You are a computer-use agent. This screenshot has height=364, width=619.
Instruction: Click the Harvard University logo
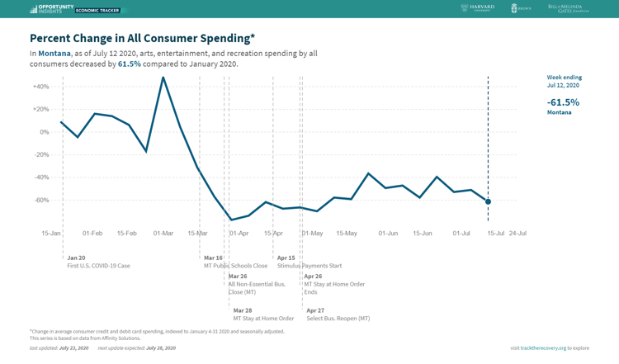[478, 7]
